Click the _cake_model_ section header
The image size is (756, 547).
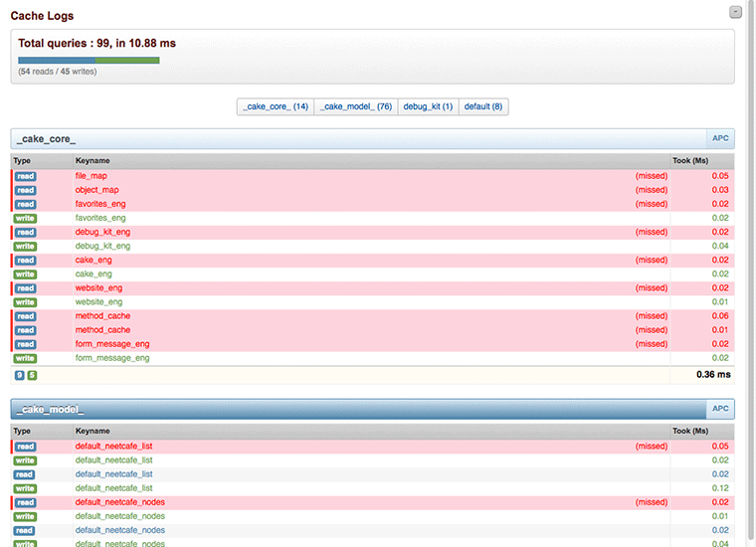[373, 409]
